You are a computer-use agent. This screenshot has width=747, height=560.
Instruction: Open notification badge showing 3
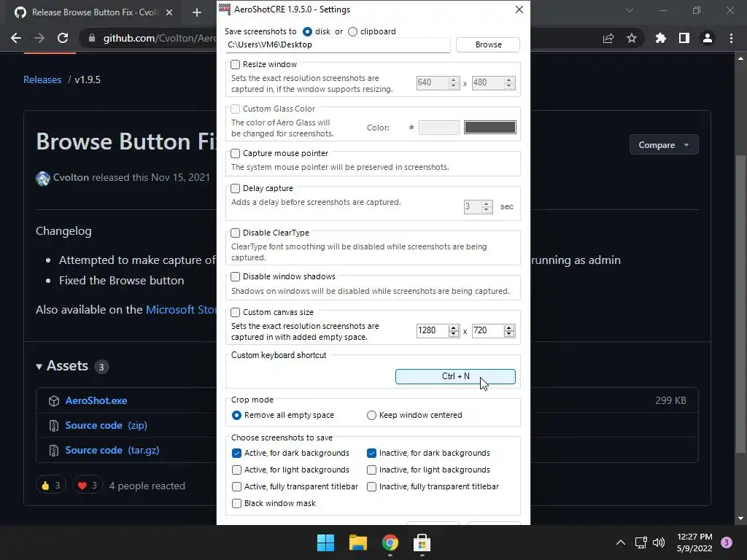(727, 542)
